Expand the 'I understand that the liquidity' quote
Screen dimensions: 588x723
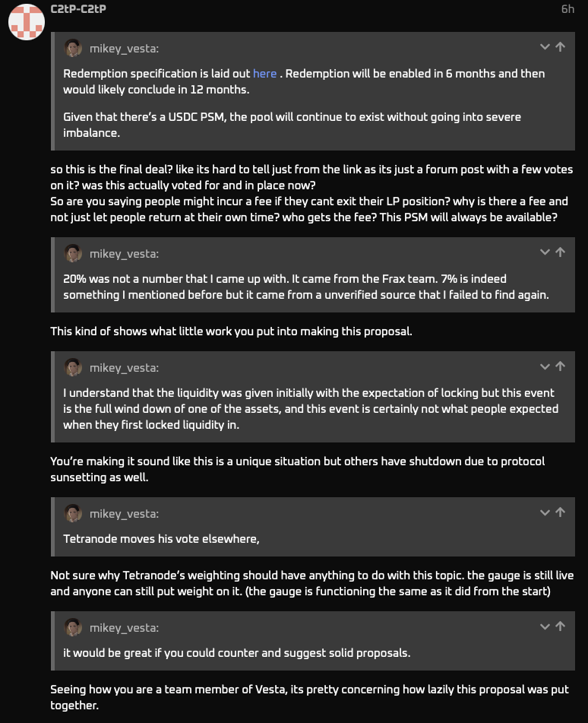pos(545,366)
